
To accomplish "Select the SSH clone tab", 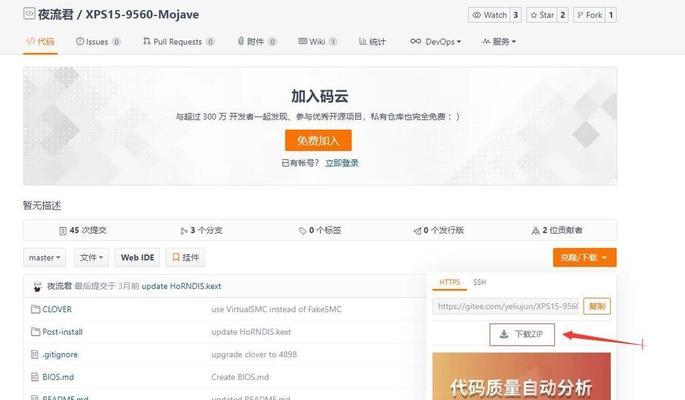I will (480, 282).
